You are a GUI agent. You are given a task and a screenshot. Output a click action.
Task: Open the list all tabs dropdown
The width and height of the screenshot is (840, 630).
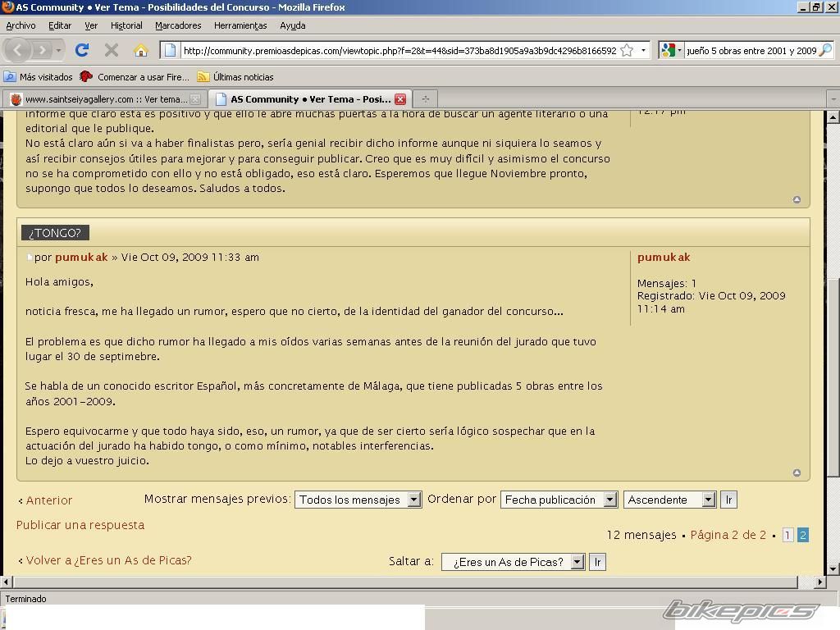point(833,99)
